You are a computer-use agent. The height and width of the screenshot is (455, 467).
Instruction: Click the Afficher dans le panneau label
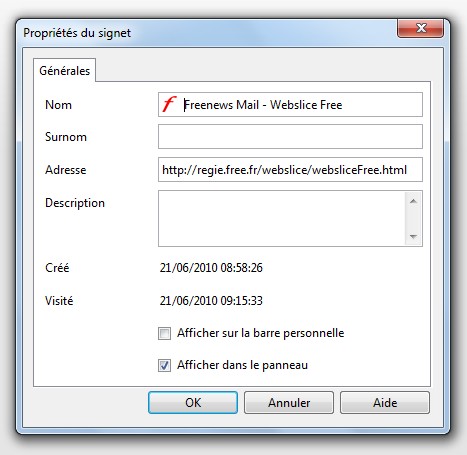coord(242,365)
